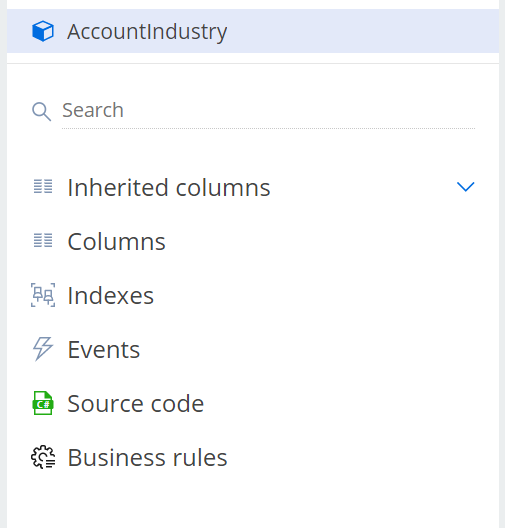
Task: Select the AccountIndustry name label
Action: point(147,32)
